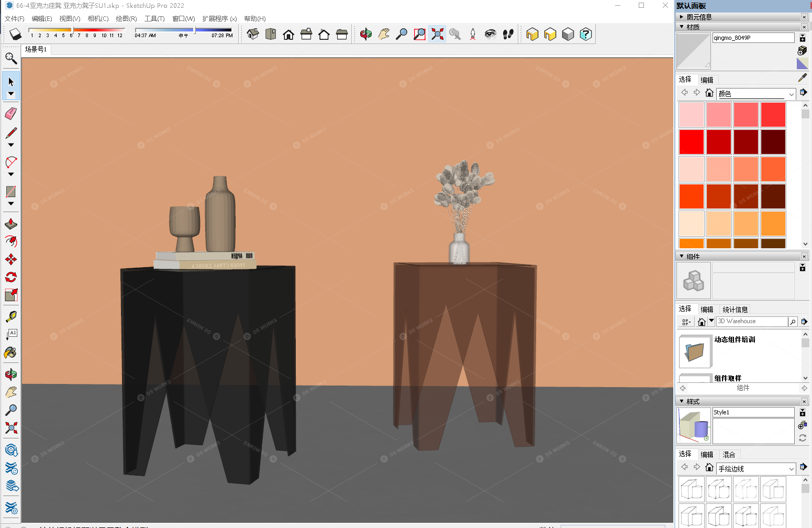Viewport: 812px width, 528px height.
Task: Select the Eraser tool in left toolbar
Action: pyautogui.click(x=11, y=113)
